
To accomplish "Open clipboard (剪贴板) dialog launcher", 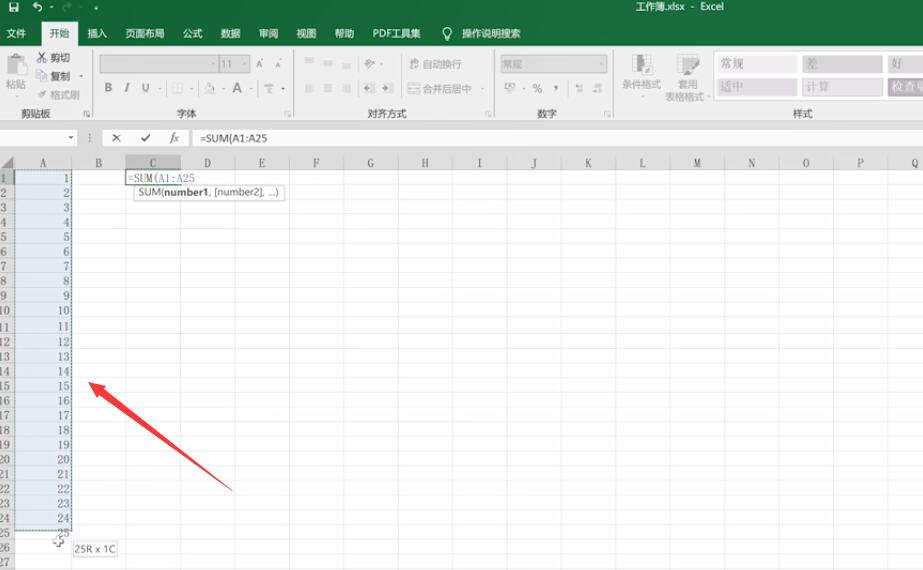I will pyautogui.click(x=87, y=114).
